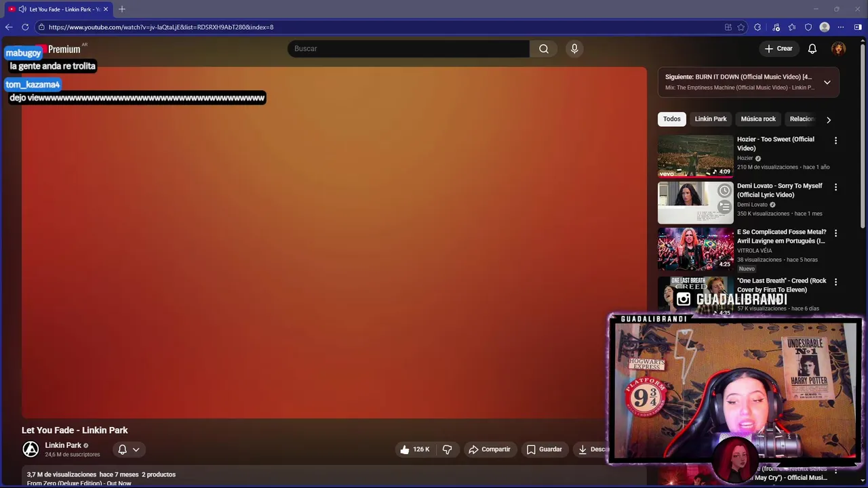The width and height of the screenshot is (868, 488).
Task: Open the apps grid icon in address bar
Action: 728,27
